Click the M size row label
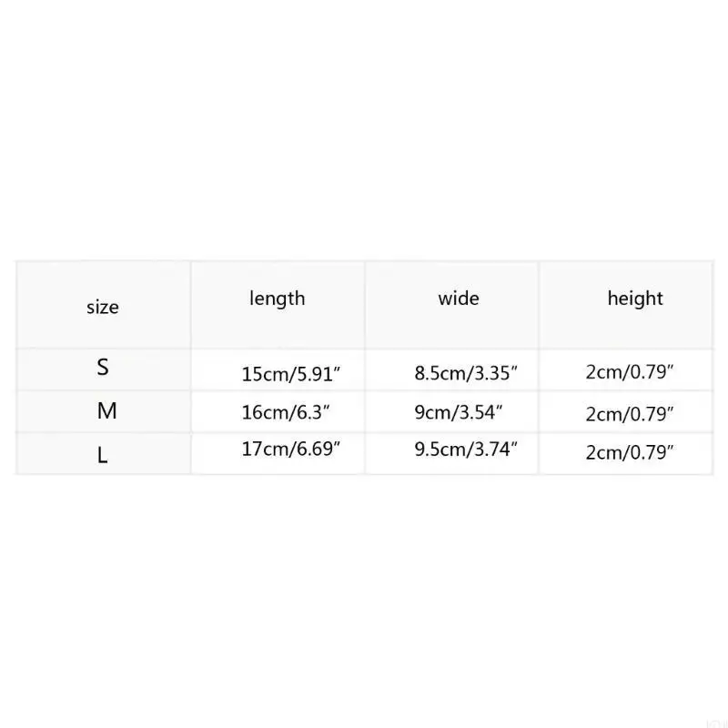 [107, 411]
